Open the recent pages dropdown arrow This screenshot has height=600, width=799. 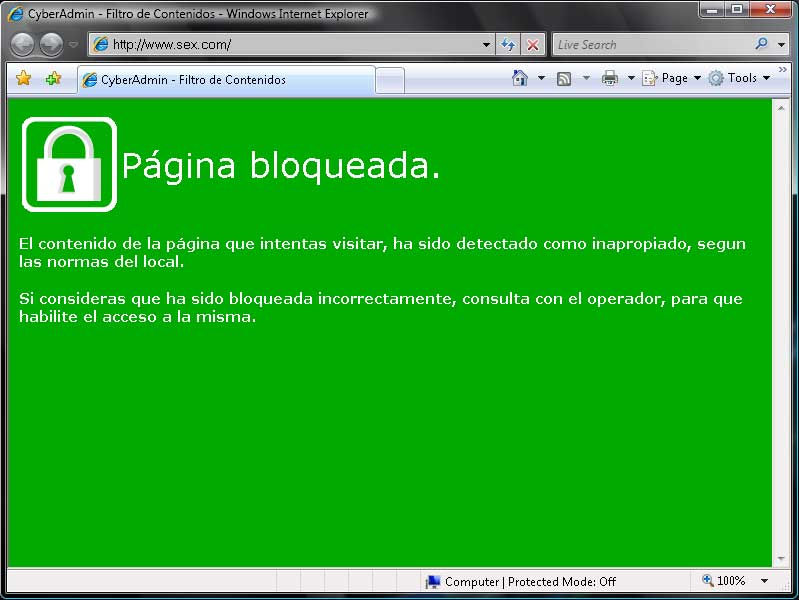click(74, 45)
